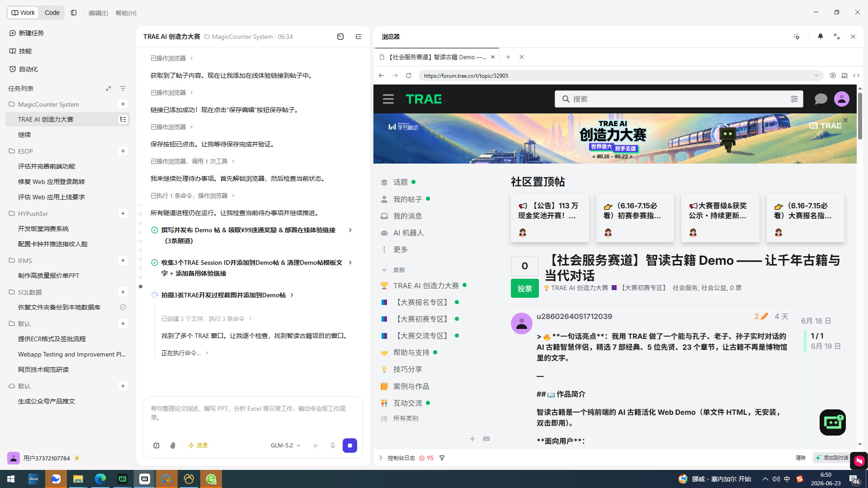Click the console log filter icon
Screen dimensions: 868x488
442,458
